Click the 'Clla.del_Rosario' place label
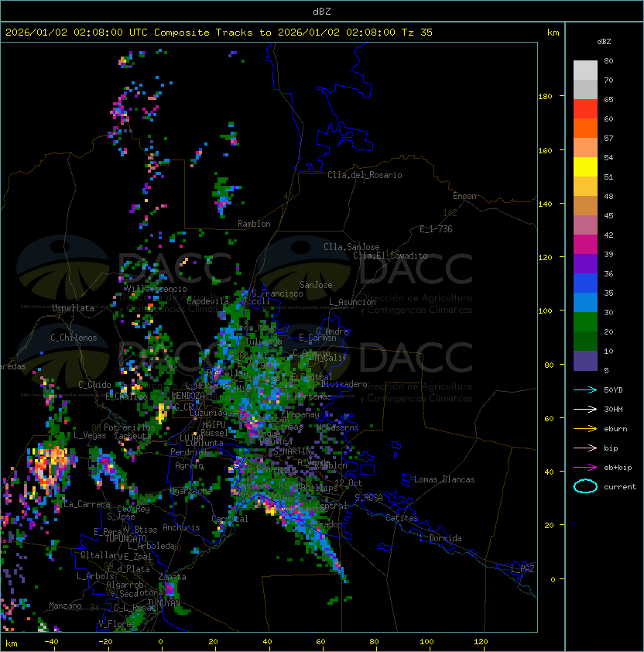 [365, 175]
